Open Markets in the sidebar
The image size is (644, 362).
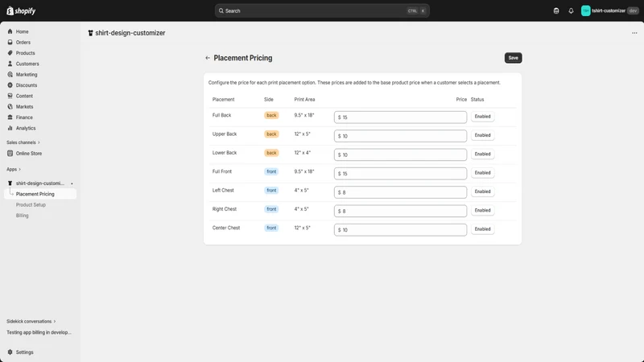[x=24, y=106]
